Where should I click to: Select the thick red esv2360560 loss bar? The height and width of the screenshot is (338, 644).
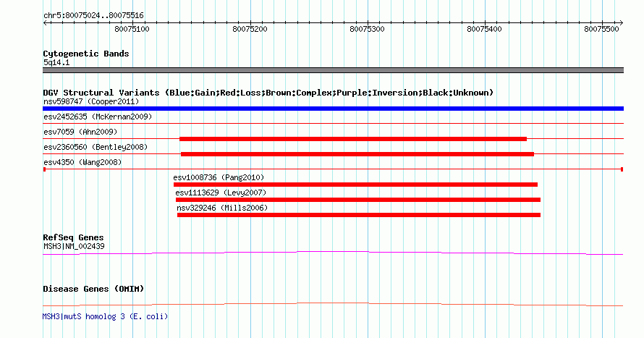(x=357, y=154)
